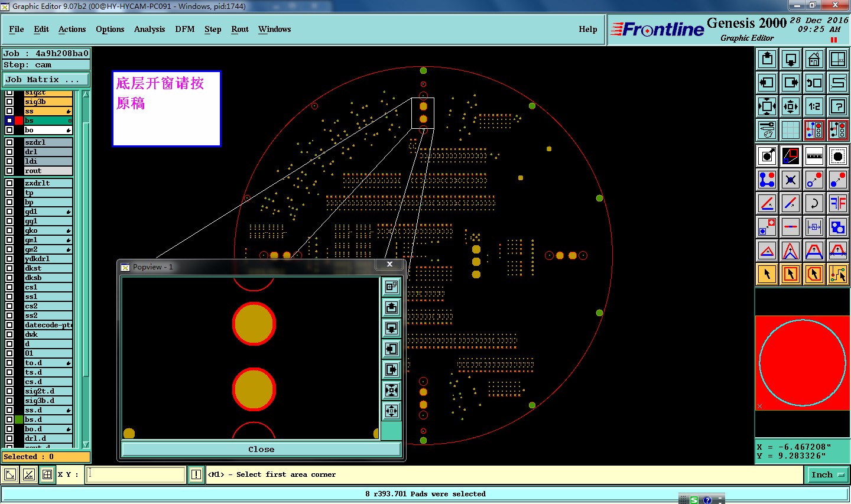Viewport: 851px width, 504px height.
Task: Open the Help menu
Action: click(588, 29)
